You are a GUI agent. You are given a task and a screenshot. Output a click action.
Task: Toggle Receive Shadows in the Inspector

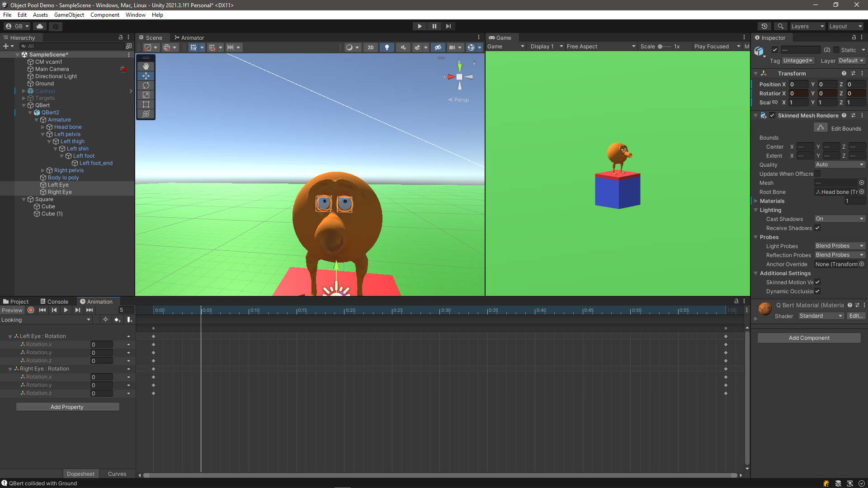(x=817, y=228)
